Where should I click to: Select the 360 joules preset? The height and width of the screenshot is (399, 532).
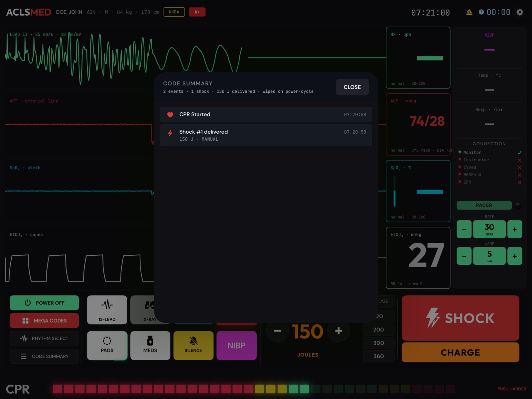click(x=379, y=356)
